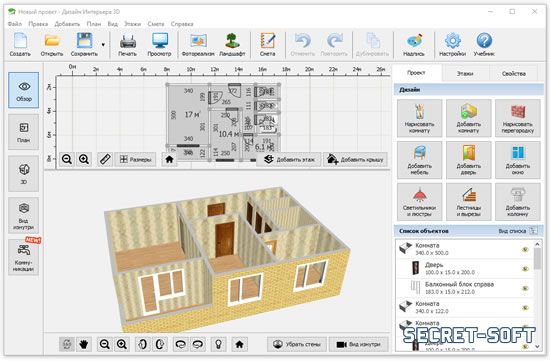This screenshot has height=361, width=550.
Task: Click Светильники и люстры lamp tile
Action: (420, 202)
